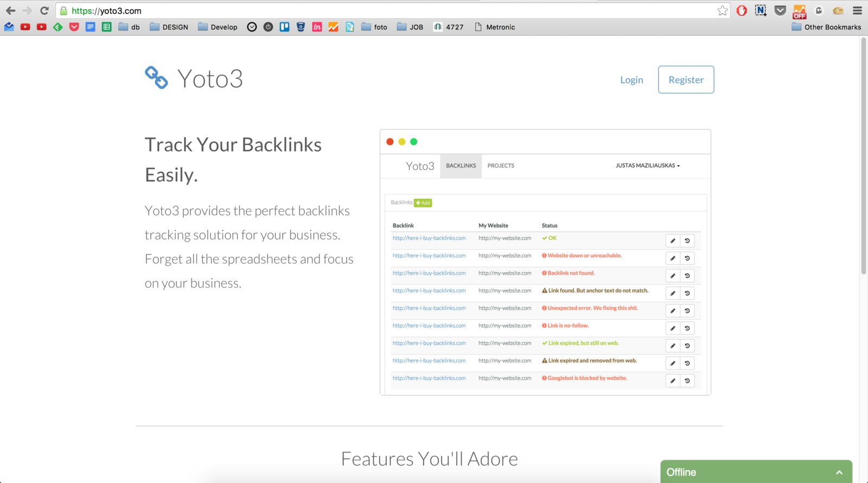Screen dimensions: 868x483
Task: Open the Google Sheets bookmark icon
Action: click(107, 27)
